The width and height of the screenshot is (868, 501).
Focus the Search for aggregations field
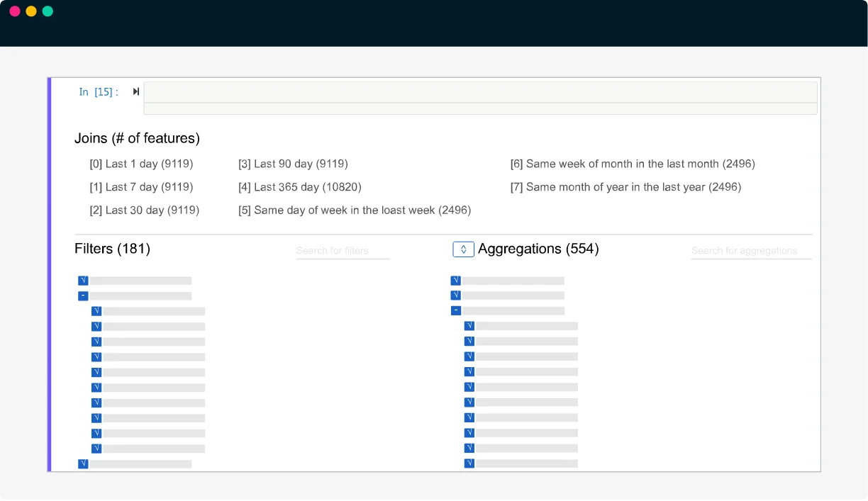(751, 251)
